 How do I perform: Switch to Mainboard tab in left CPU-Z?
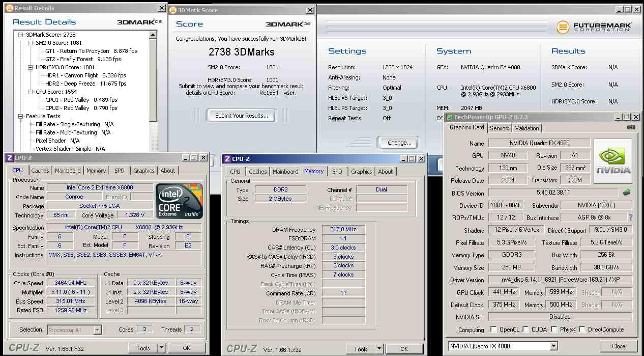[68, 171]
